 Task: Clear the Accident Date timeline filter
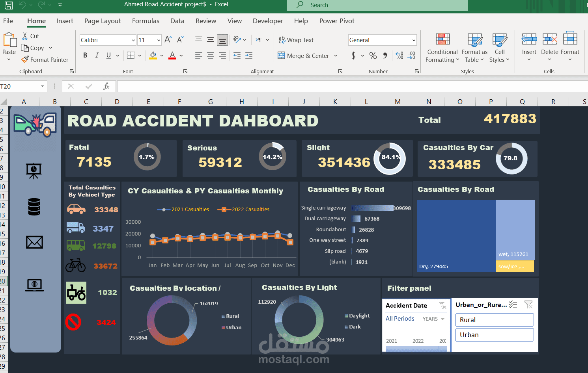tap(442, 305)
